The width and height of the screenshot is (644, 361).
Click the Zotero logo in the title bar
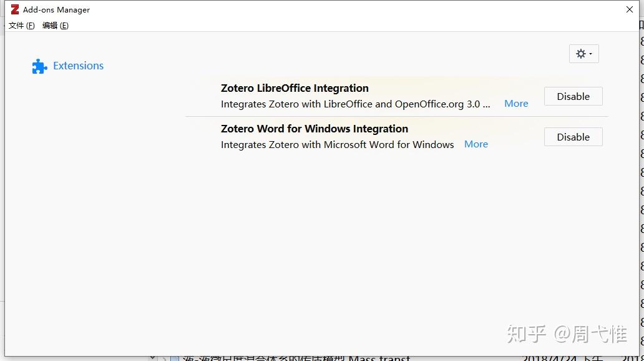pos(14,9)
